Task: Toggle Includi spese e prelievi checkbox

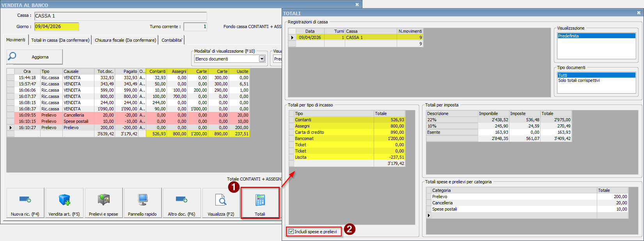Action: [x=291, y=232]
